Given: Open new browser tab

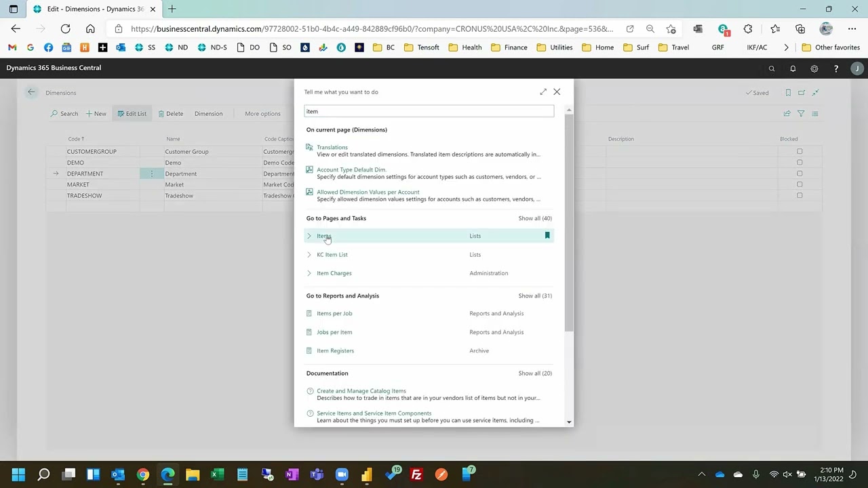Looking at the screenshot, I should (172, 9).
